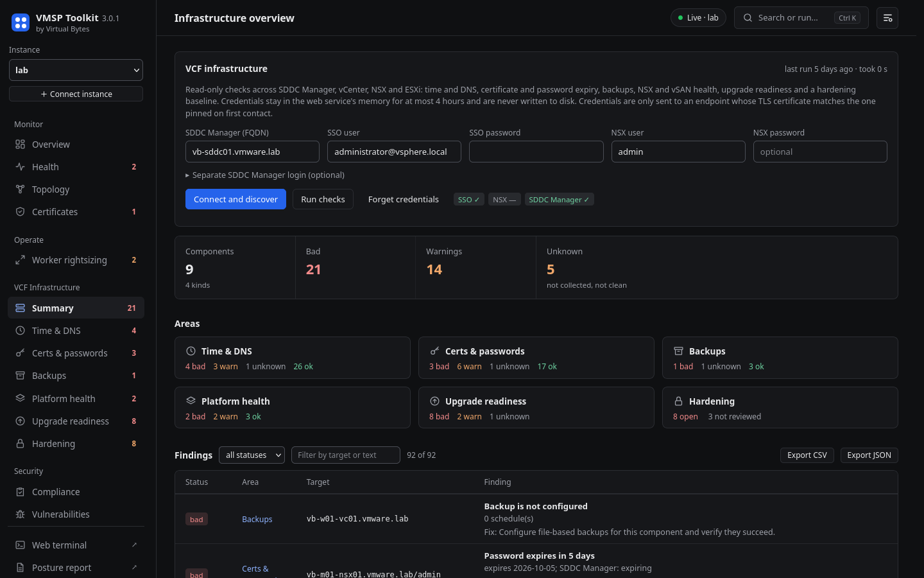Click the Worker rightsizing arrows icon
The width and height of the screenshot is (924, 578).
tap(21, 260)
